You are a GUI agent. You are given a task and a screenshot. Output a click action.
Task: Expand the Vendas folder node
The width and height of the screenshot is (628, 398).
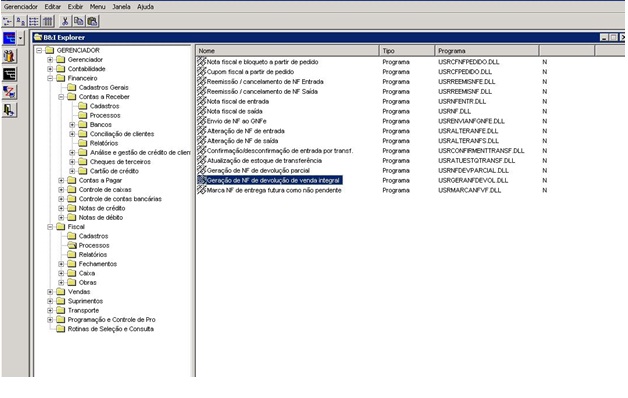[50, 292]
